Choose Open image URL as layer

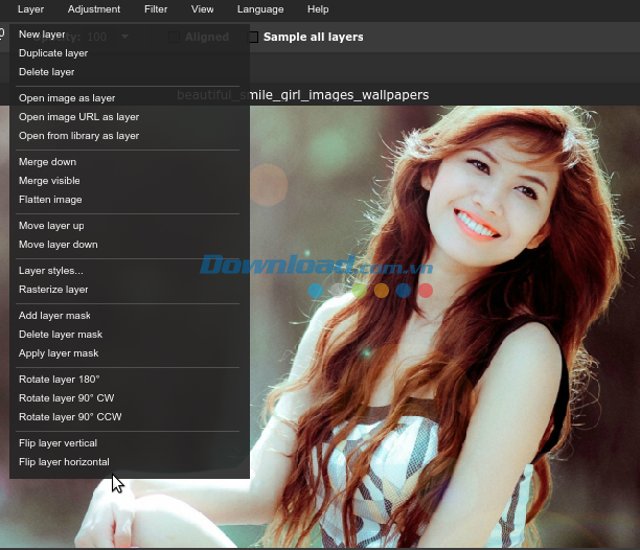[129, 117]
